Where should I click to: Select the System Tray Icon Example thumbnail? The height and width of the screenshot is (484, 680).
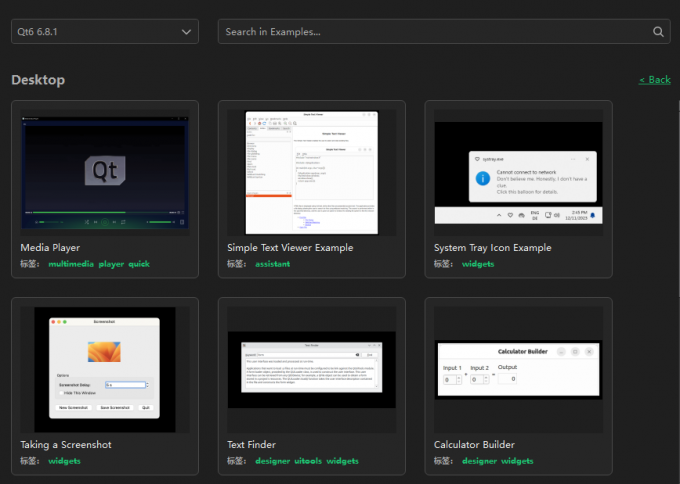point(518,172)
